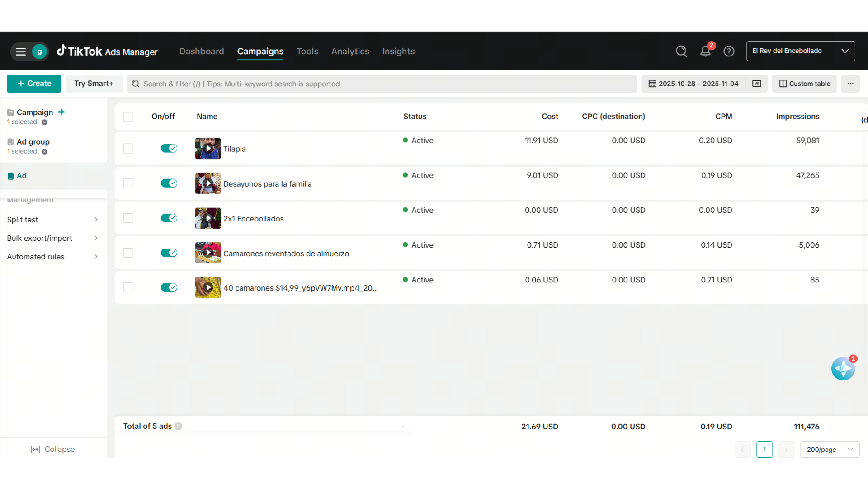Image resolution: width=868 pixels, height=488 pixels.
Task: Open the hamburger navigation menu
Action: pos(21,52)
